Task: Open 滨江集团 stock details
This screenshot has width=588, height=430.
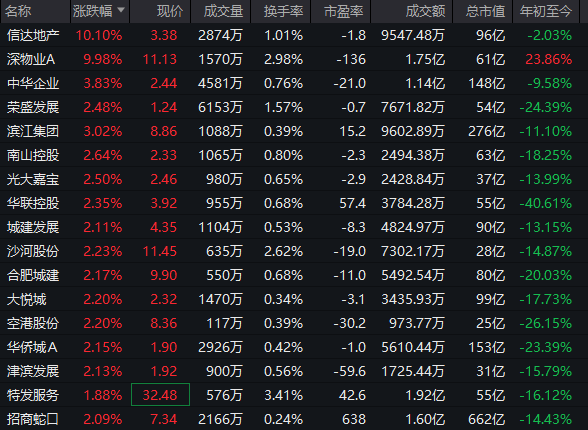Action: tap(33, 131)
